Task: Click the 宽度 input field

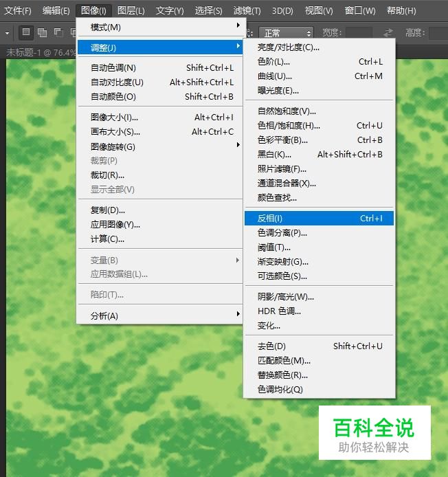Action: tap(359, 32)
